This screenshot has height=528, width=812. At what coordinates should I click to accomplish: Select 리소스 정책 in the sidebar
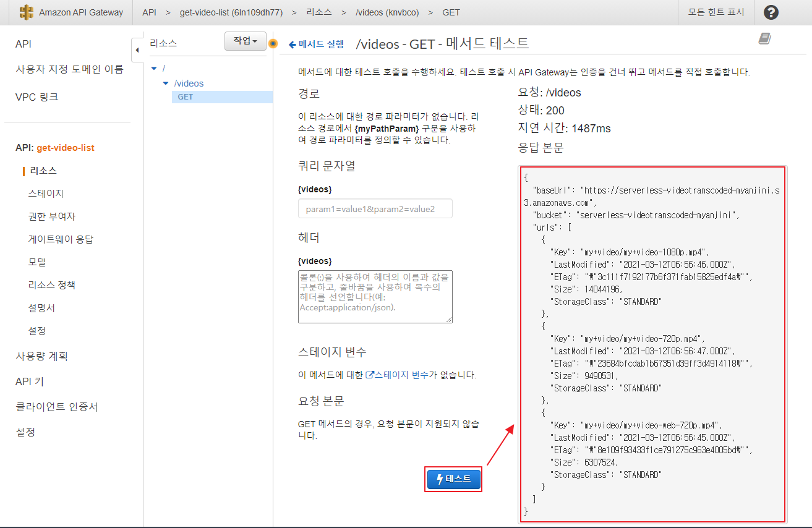click(x=52, y=285)
